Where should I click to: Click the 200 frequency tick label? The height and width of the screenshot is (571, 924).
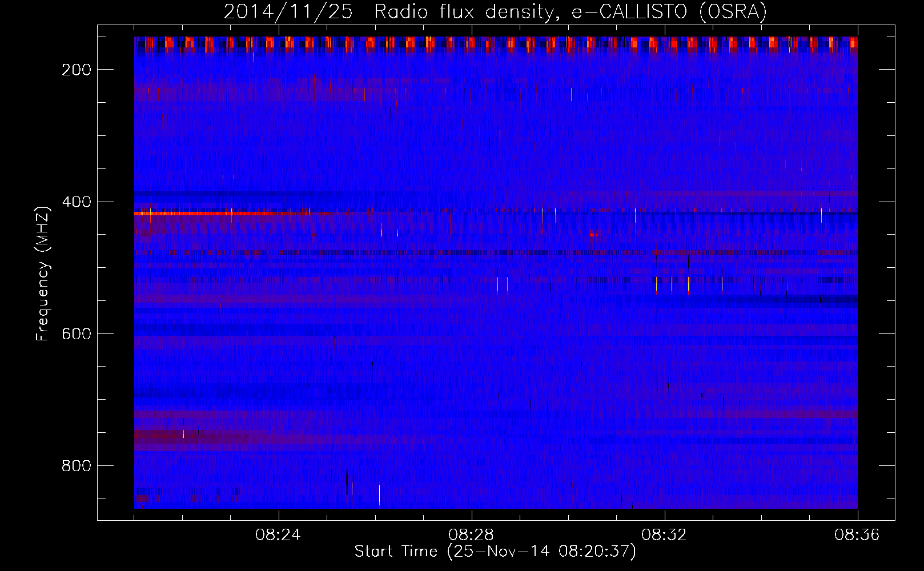77,70
